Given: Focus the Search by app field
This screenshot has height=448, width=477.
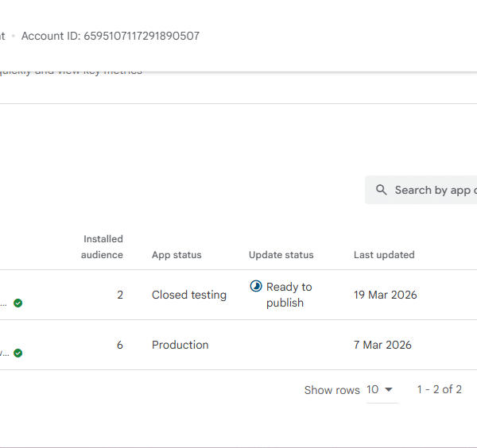Looking at the screenshot, I should pyautogui.click(x=421, y=190).
